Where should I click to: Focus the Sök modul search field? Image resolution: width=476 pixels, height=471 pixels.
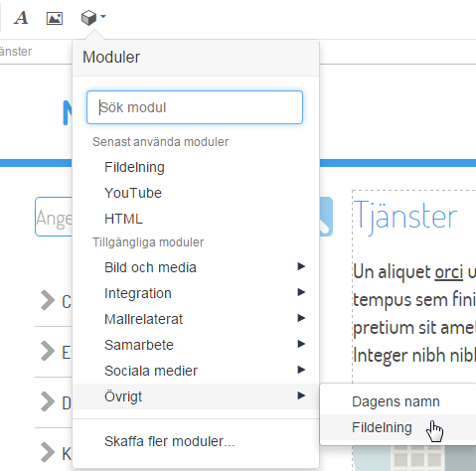195,107
